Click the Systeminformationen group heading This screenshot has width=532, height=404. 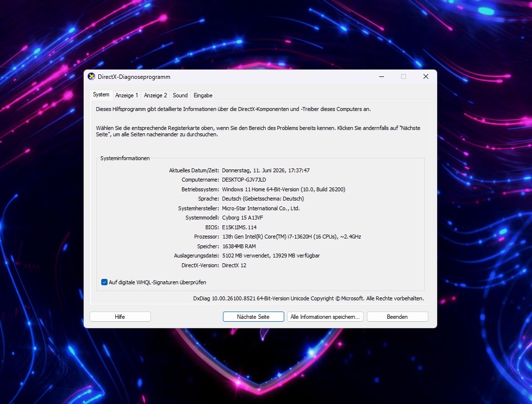tap(125, 158)
